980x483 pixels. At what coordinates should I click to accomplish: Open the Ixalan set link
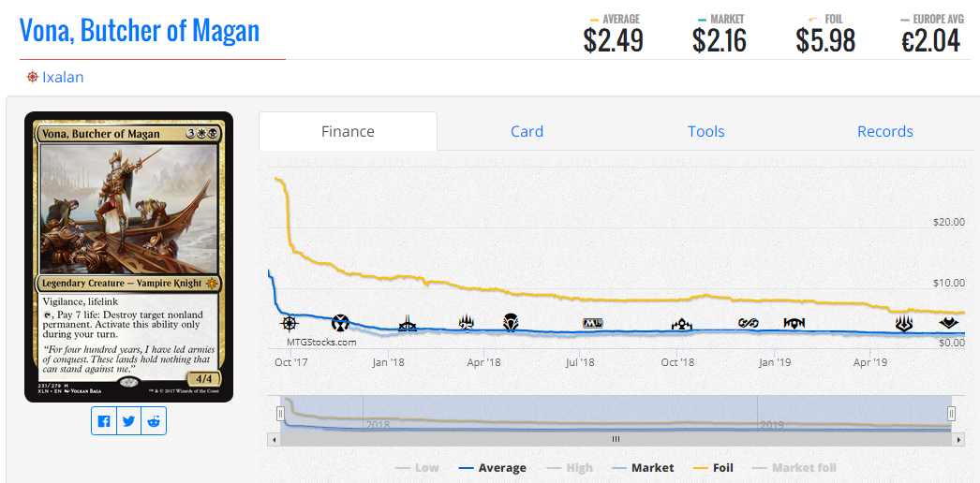(63, 78)
